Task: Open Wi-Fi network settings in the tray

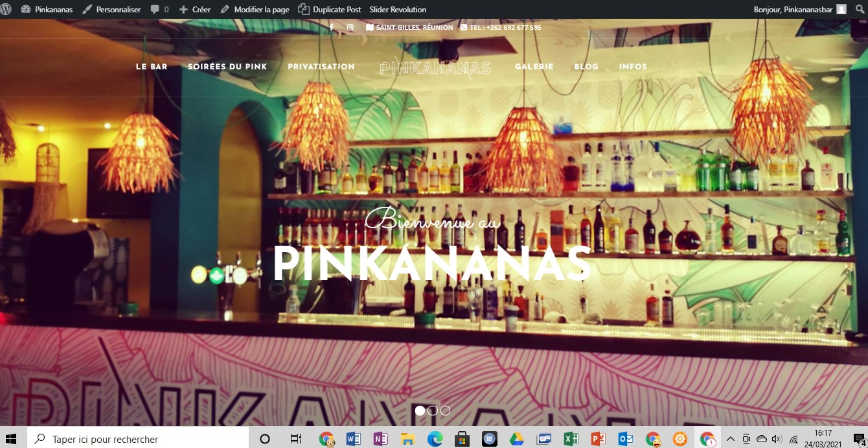Action: pyautogui.click(x=794, y=439)
